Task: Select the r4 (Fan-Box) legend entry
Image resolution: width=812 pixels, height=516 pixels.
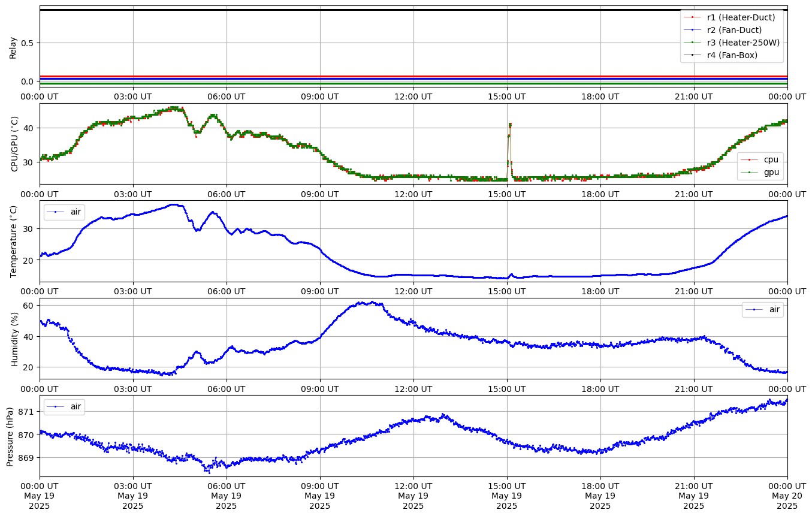Action: tap(732, 55)
